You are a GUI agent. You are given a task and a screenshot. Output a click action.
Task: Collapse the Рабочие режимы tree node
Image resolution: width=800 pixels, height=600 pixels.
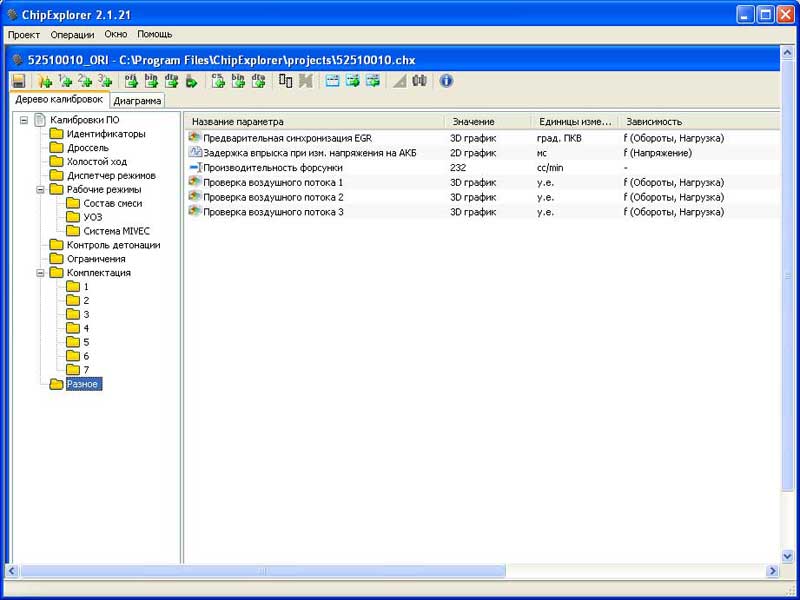pyautogui.click(x=40, y=189)
